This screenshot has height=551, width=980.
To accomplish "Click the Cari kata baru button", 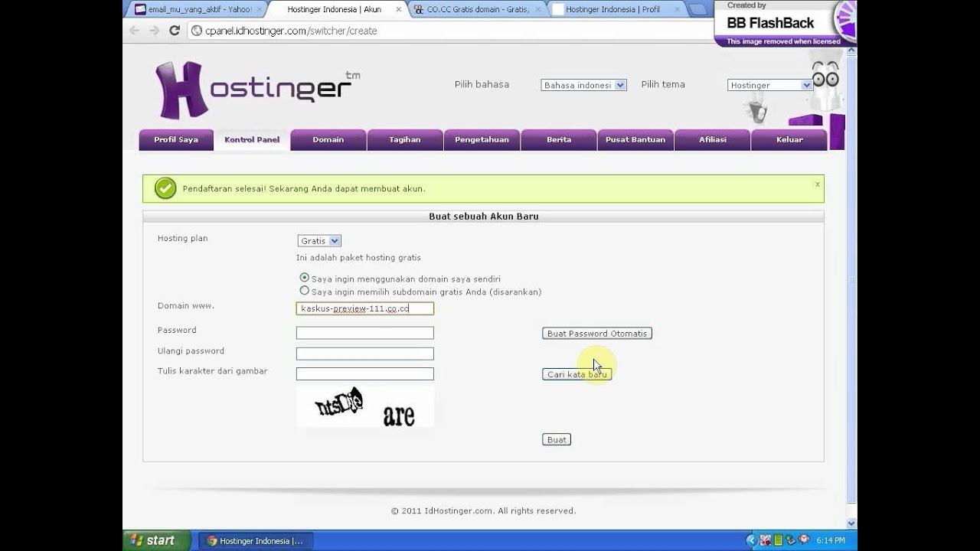I will click(577, 374).
